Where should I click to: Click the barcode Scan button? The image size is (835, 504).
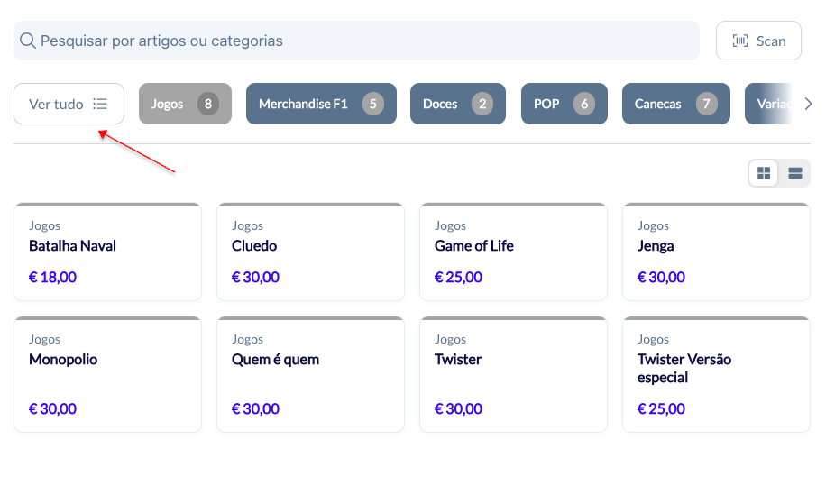[758, 41]
